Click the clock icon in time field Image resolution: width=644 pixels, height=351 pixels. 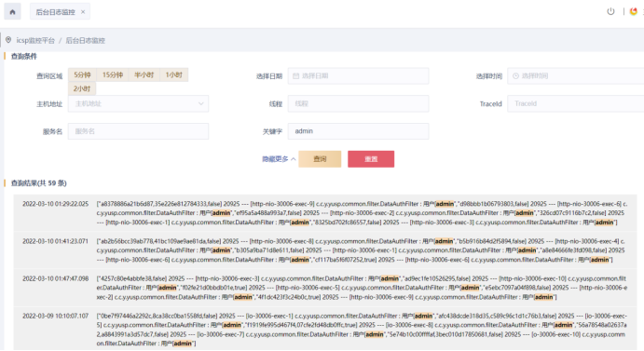[x=515, y=76]
